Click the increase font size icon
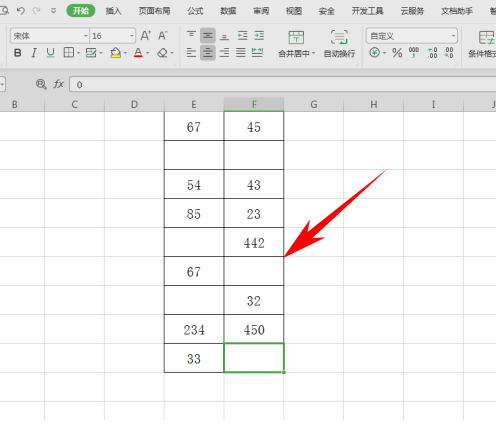Image resolution: width=496 pixels, height=424 pixels. (146, 35)
